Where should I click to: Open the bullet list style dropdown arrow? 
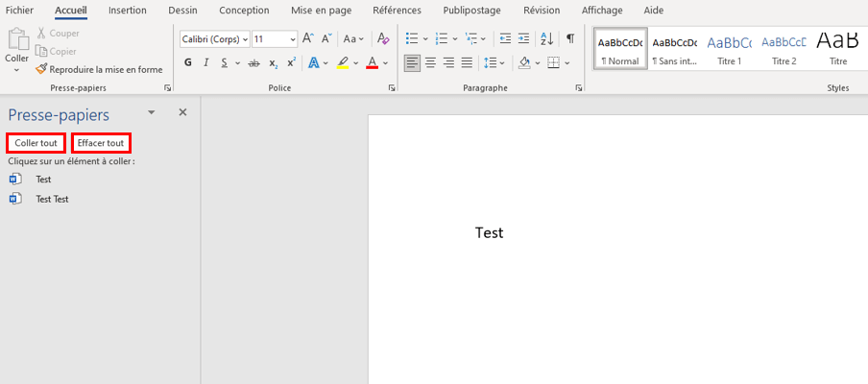pyautogui.click(x=425, y=39)
